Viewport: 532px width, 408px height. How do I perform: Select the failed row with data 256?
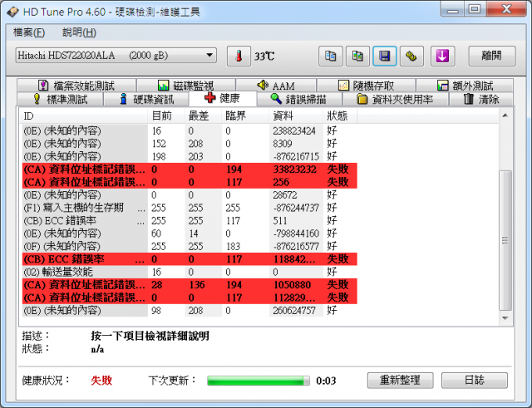190,182
